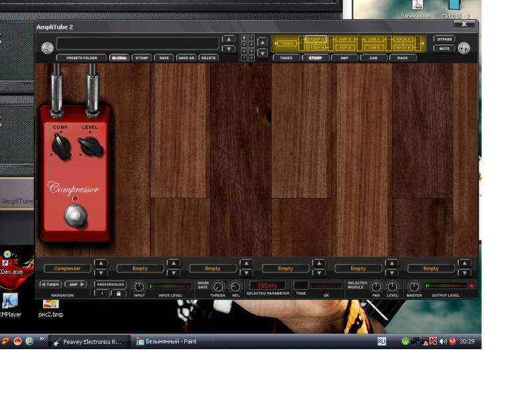Screen dimensions: 532x399
Task: Open the Compressor stomp slot selector
Action: tap(67, 269)
